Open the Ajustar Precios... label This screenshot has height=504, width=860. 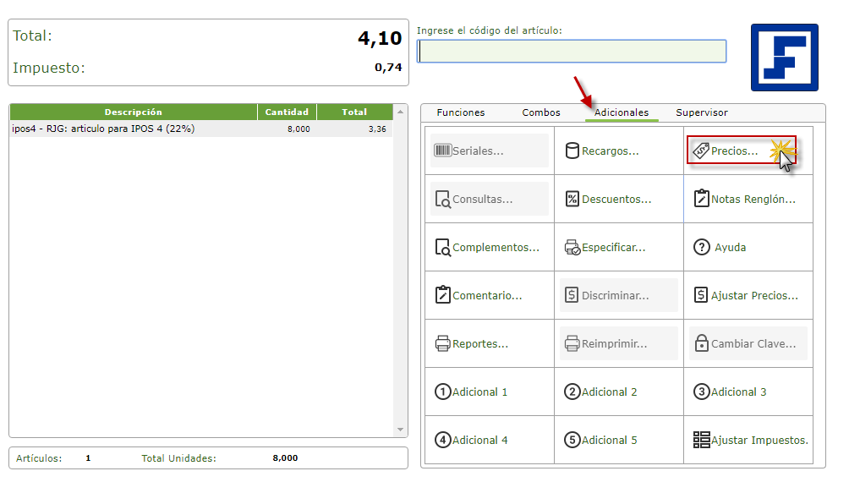pos(754,296)
